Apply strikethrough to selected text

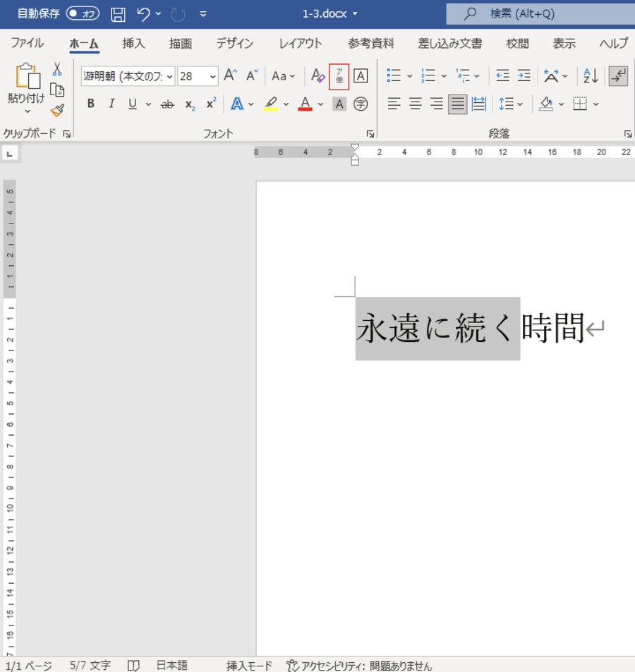[x=167, y=104]
